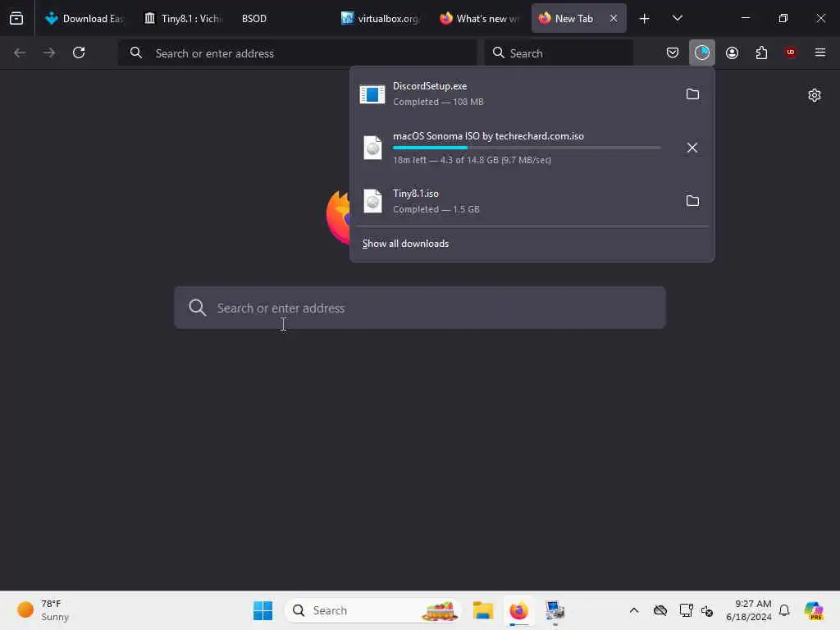The image size is (840, 630).
Task: Expand the list all tabs chevron
Action: [x=677, y=18]
